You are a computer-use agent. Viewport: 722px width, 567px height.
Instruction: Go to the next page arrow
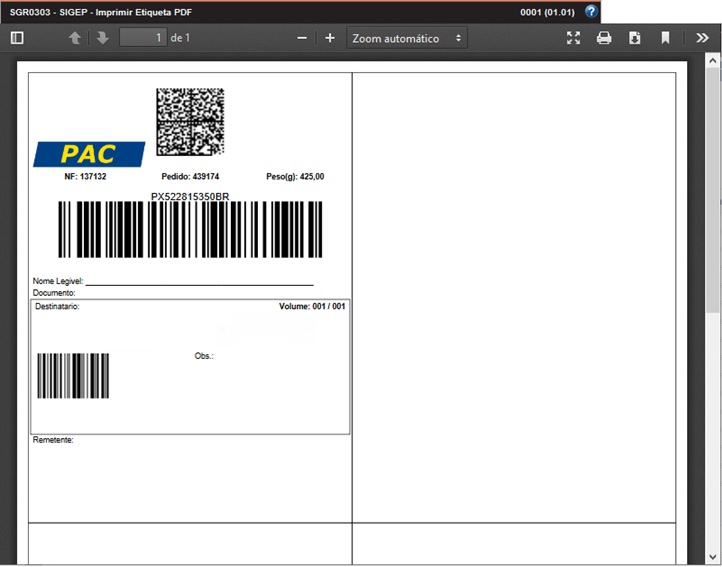[102, 38]
